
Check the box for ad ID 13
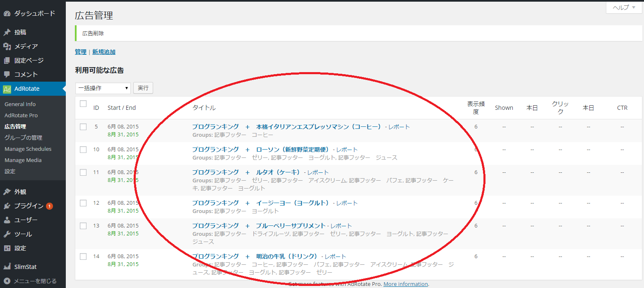(x=83, y=226)
